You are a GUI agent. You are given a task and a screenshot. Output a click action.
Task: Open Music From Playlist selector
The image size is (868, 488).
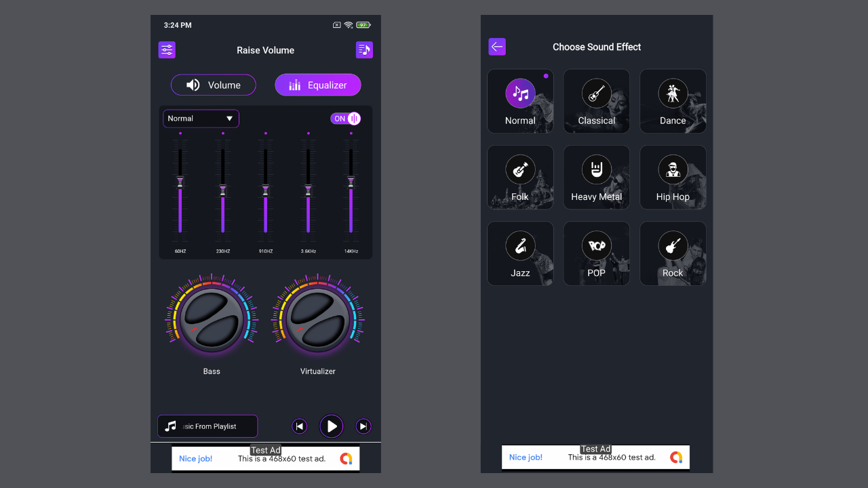pyautogui.click(x=208, y=426)
